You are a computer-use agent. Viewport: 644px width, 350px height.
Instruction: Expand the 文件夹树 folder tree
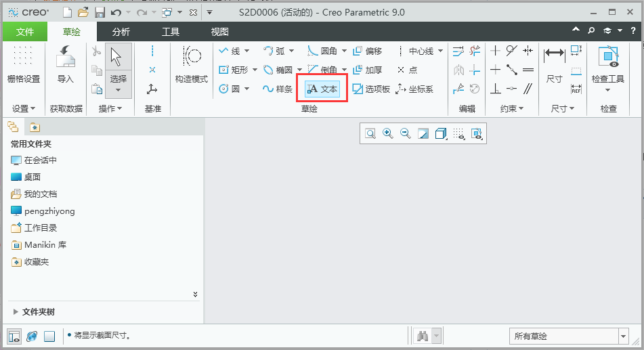coord(16,312)
